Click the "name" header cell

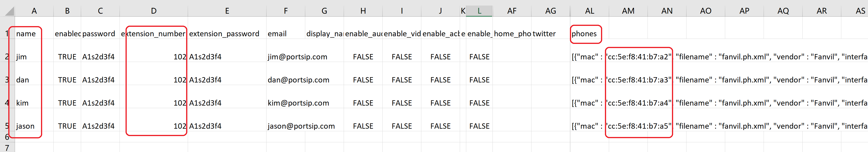(x=26, y=34)
